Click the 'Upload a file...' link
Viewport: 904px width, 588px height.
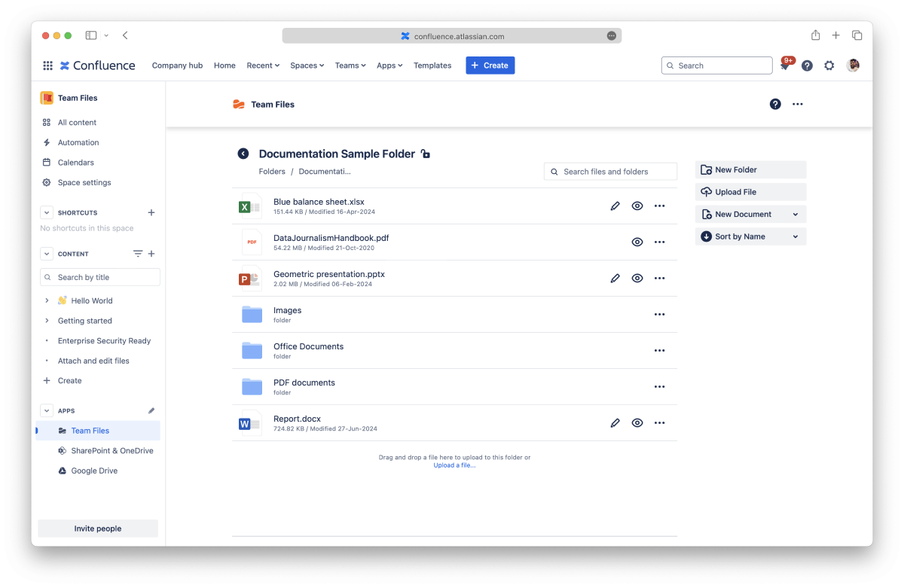(x=454, y=465)
